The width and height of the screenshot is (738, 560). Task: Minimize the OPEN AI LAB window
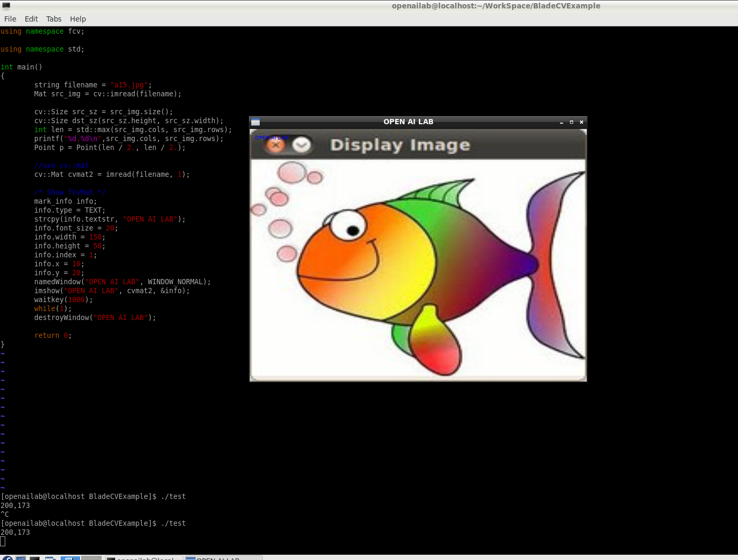(x=562, y=122)
